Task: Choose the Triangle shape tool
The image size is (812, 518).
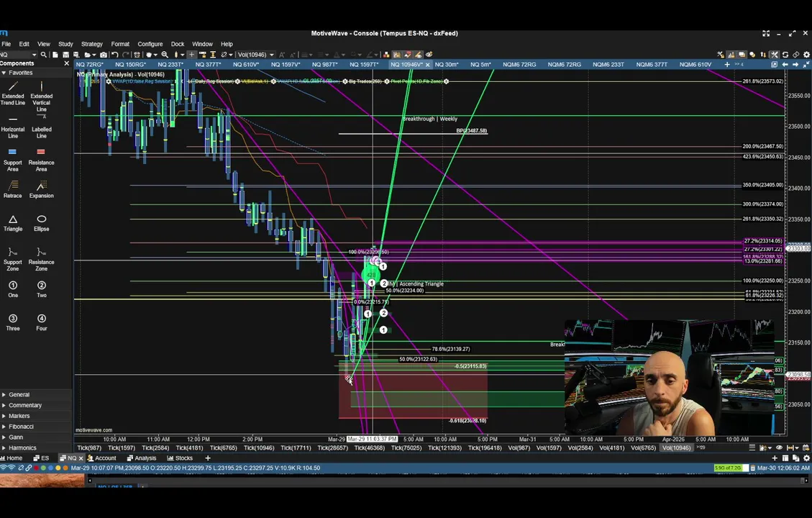Action: (x=13, y=223)
